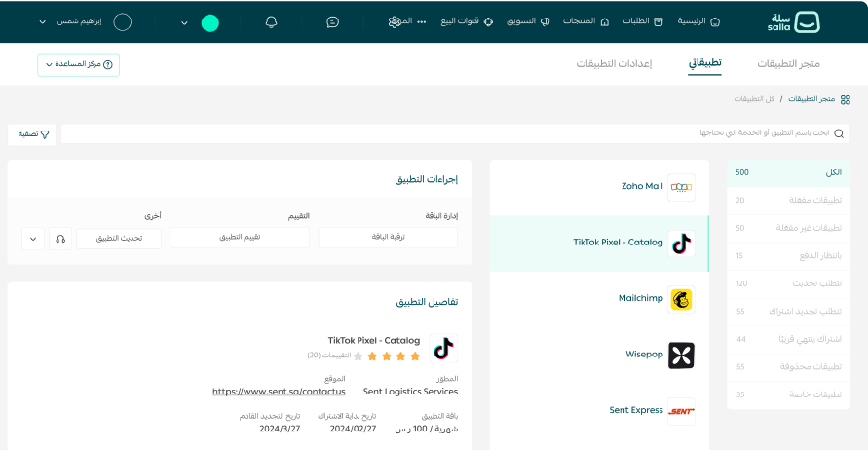
Task: Select Mailchimp app row
Action: (x=599, y=299)
